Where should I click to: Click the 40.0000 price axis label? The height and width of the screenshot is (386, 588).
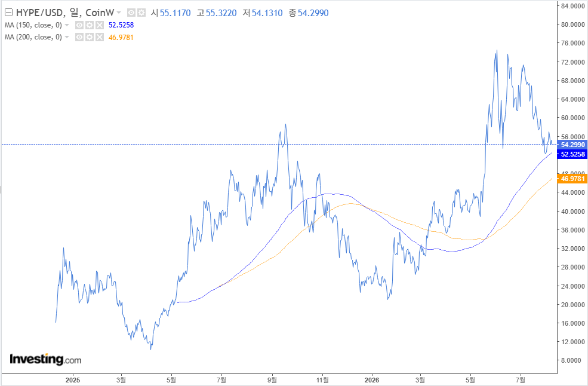pyautogui.click(x=572, y=212)
